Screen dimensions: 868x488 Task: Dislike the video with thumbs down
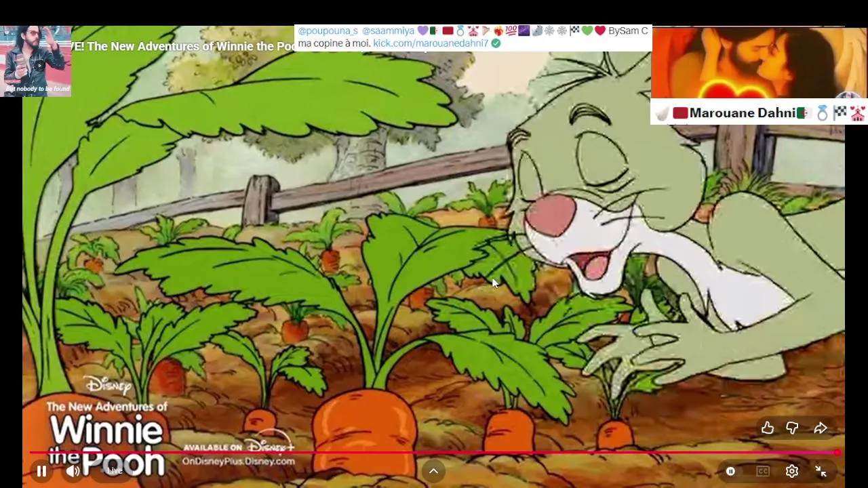pyautogui.click(x=792, y=428)
